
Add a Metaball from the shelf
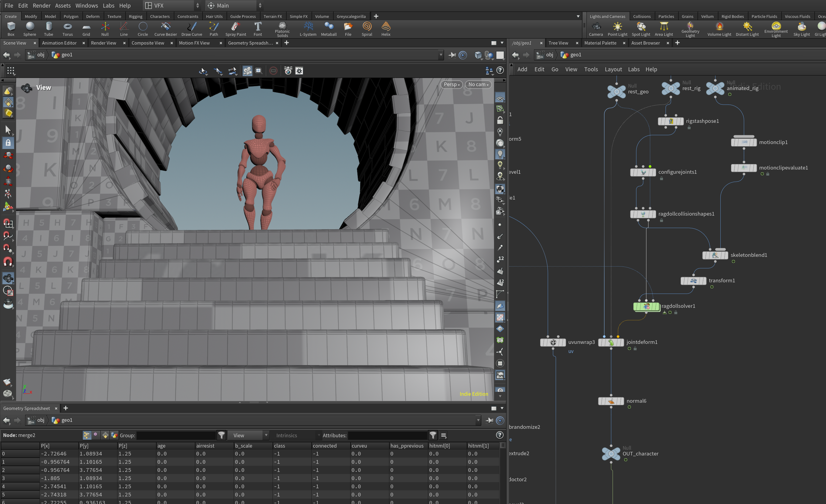click(x=329, y=29)
